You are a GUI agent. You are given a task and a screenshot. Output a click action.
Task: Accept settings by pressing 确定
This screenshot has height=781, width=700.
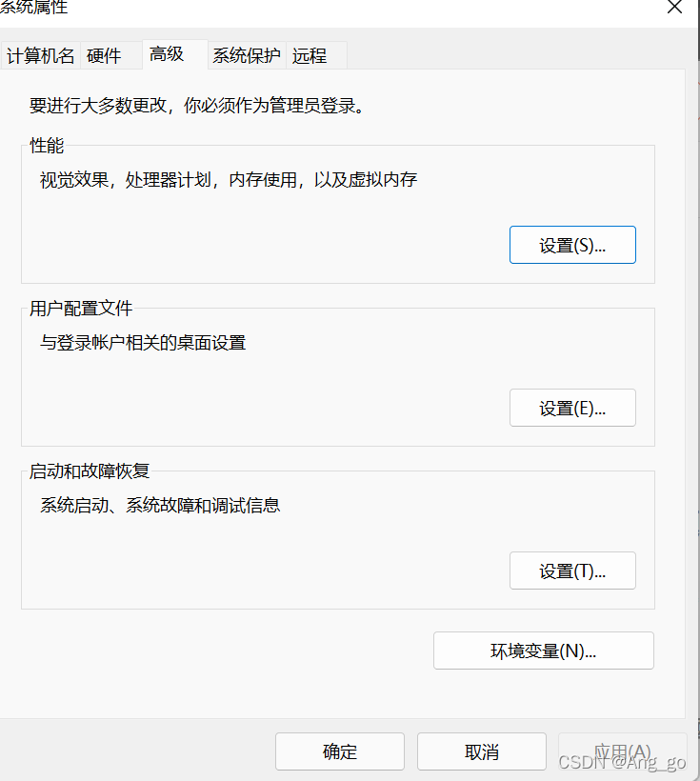[339, 751]
